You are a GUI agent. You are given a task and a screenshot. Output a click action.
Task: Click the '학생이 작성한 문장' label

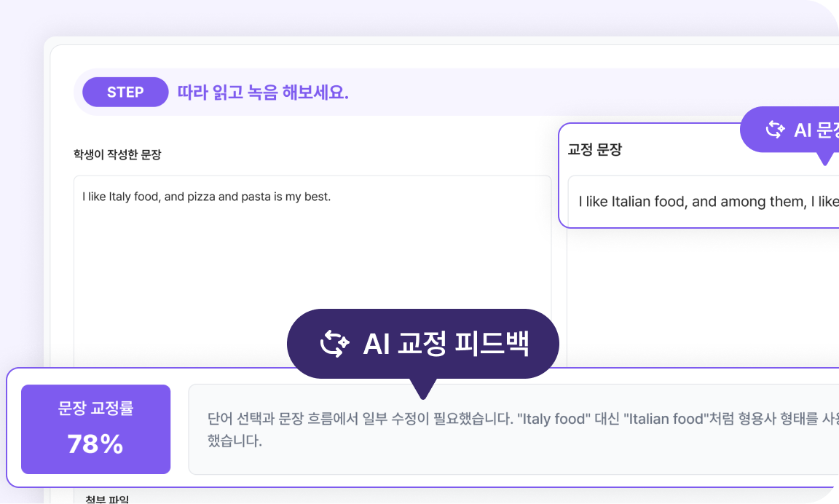[117, 154]
